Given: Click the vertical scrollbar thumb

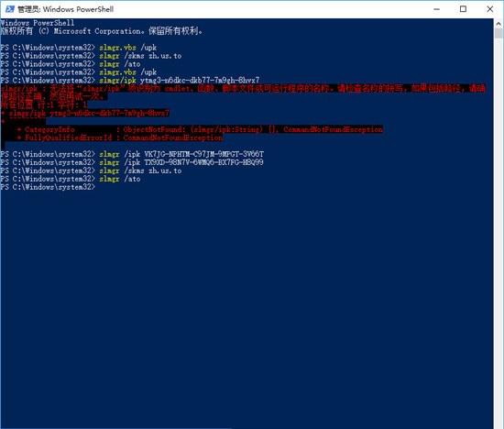Looking at the screenshot, I should pyautogui.click(x=499, y=33).
